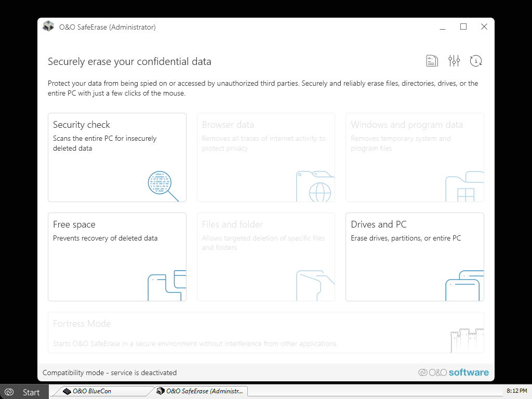This screenshot has height=399, width=532.
Task: Click the O&O software logo link
Action: (454, 373)
